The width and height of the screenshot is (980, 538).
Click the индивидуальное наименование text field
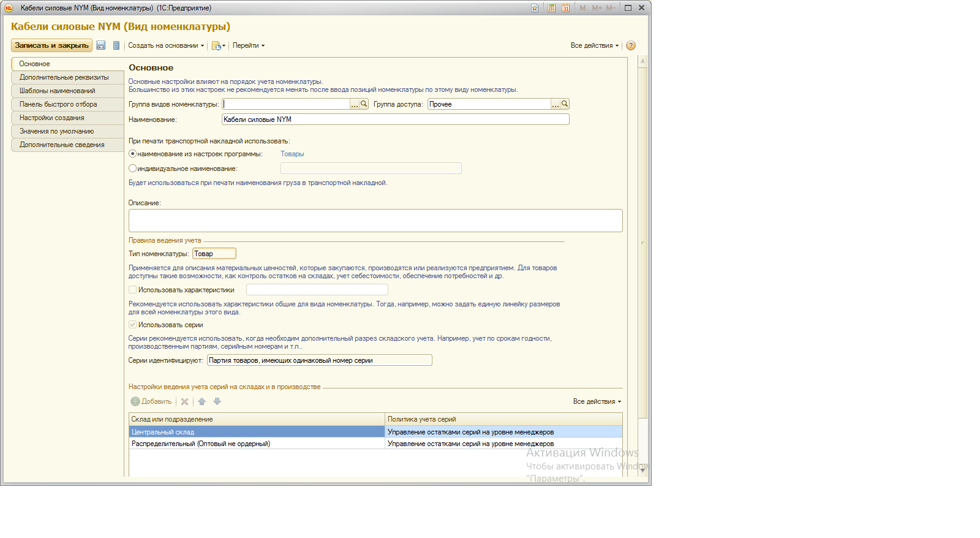click(x=371, y=169)
